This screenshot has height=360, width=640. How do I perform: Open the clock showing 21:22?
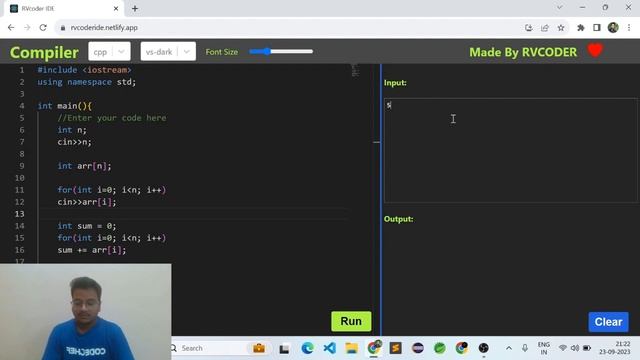615,348
